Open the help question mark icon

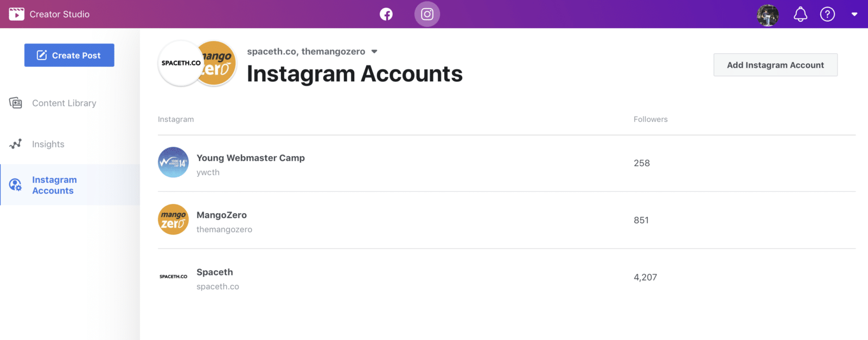point(827,15)
